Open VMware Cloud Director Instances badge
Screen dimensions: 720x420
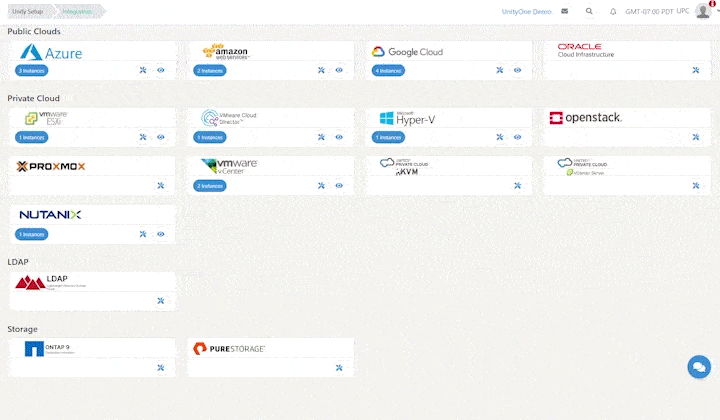pos(210,138)
